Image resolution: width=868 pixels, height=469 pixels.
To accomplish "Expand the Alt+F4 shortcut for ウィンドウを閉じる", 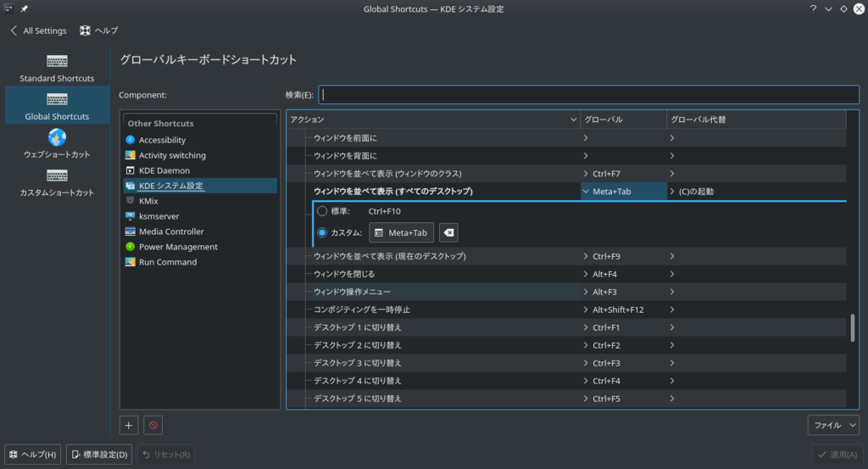I will (586, 274).
